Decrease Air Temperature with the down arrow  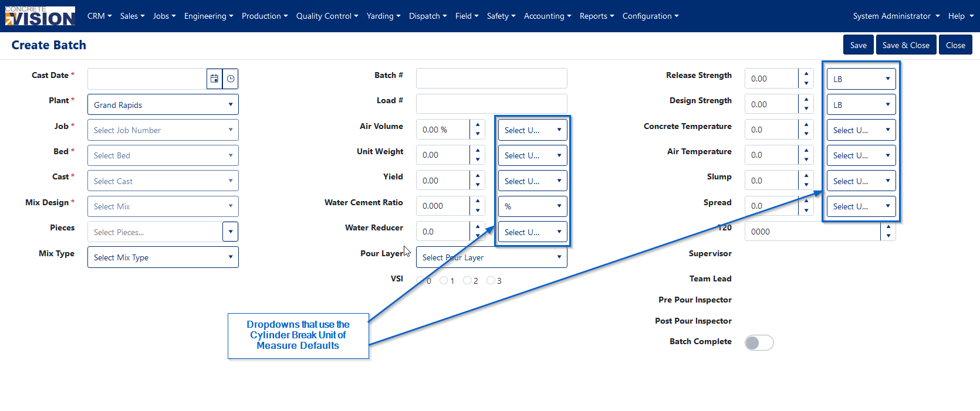point(806,160)
